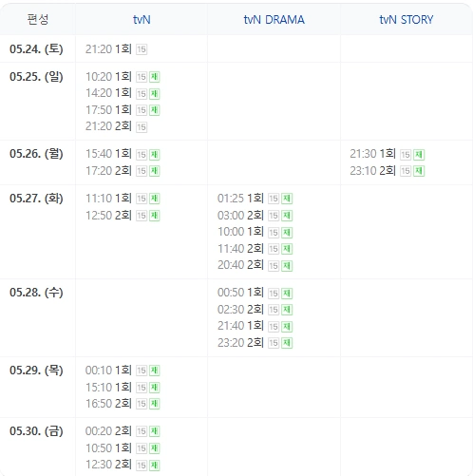
Task: Click the 21:20 2회 tvN entry
Action: (108, 126)
